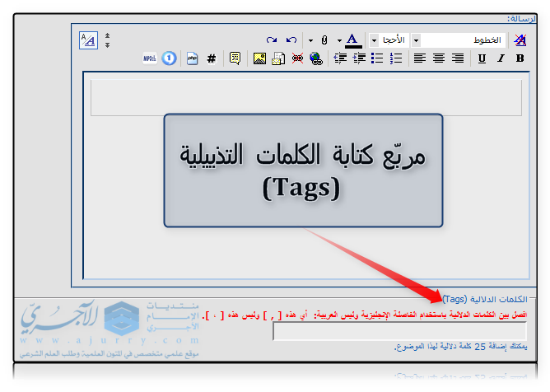The image size is (550, 392).
Task: Center-align the text
Action: (x=439, y=58)
